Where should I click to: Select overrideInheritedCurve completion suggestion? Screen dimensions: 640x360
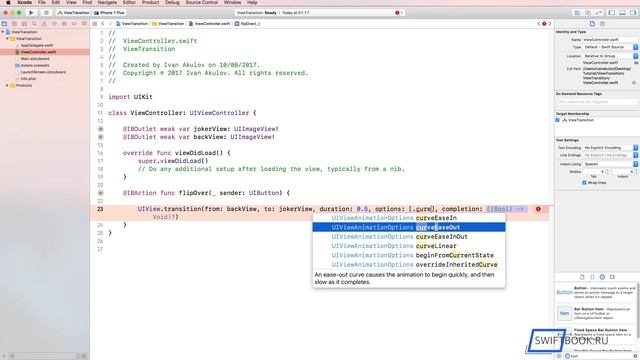pyautogui.click(x=409, y=265)
